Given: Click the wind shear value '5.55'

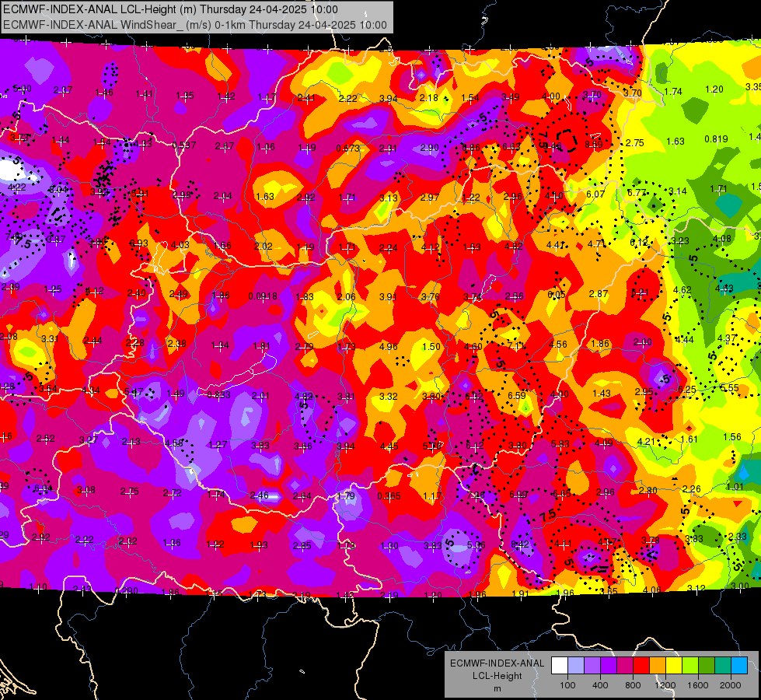Looking at the screenshot, I should 729,387.
